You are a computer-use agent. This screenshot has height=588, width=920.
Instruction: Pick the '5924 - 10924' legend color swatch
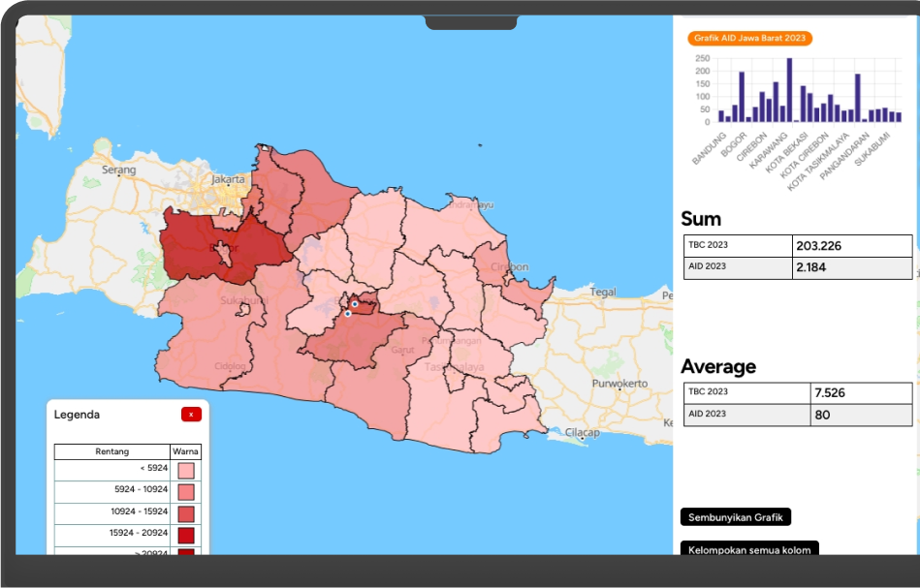(x=186, y=492)
